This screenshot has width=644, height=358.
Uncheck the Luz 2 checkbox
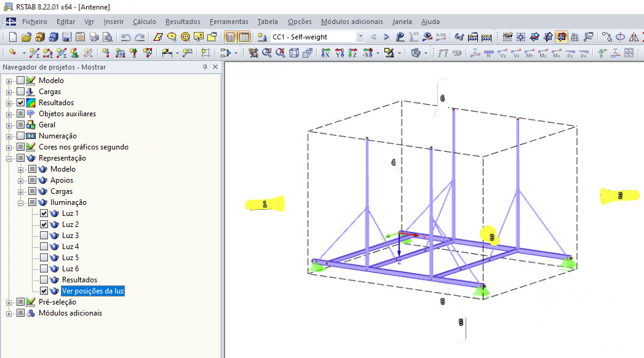pyautogui.click(x=44, y=225)
